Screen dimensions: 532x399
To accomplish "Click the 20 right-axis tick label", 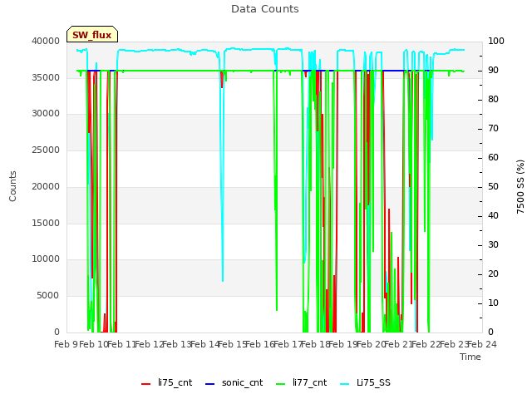I will pyautogui.click(x=493, y=273).
